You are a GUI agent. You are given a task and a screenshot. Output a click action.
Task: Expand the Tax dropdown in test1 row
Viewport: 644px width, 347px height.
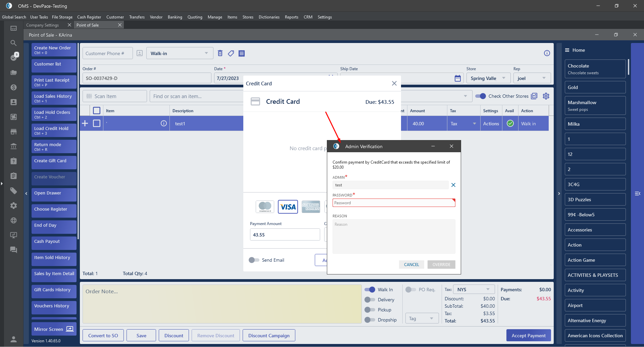(475, 124)
